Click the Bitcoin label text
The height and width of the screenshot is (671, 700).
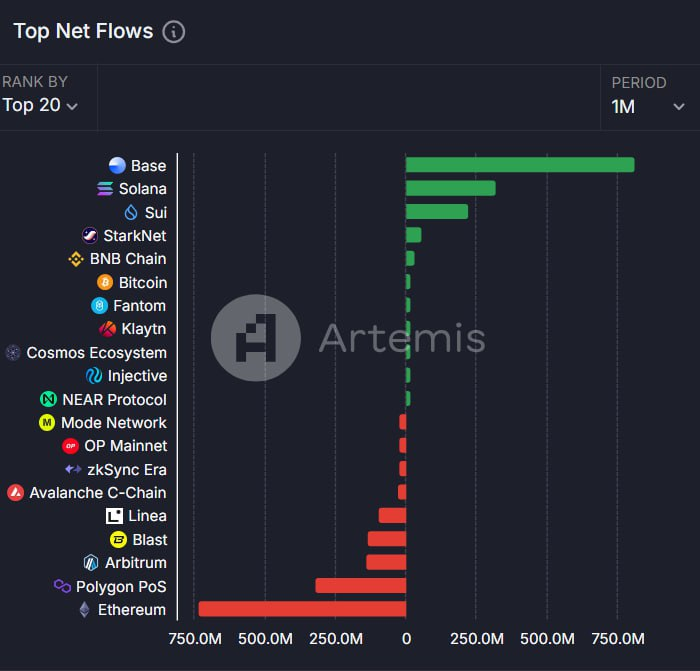143,283
